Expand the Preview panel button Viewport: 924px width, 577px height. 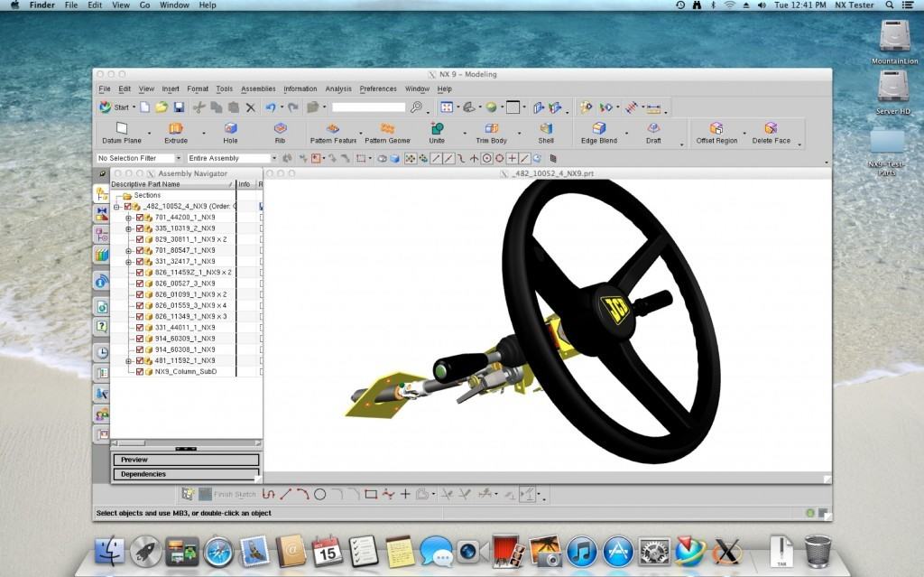click(186, 460)
